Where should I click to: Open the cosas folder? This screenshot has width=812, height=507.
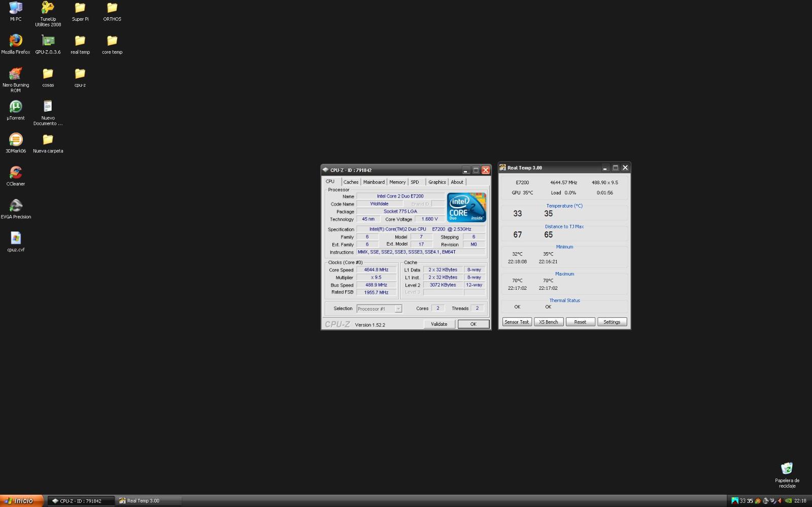(48, 77)
